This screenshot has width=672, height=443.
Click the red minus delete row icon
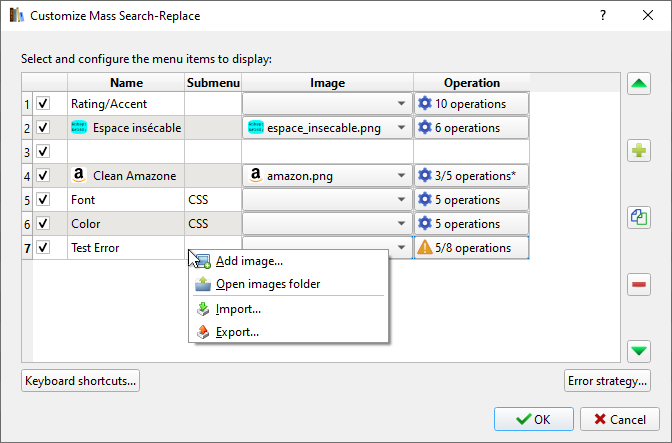click(639, 285)
